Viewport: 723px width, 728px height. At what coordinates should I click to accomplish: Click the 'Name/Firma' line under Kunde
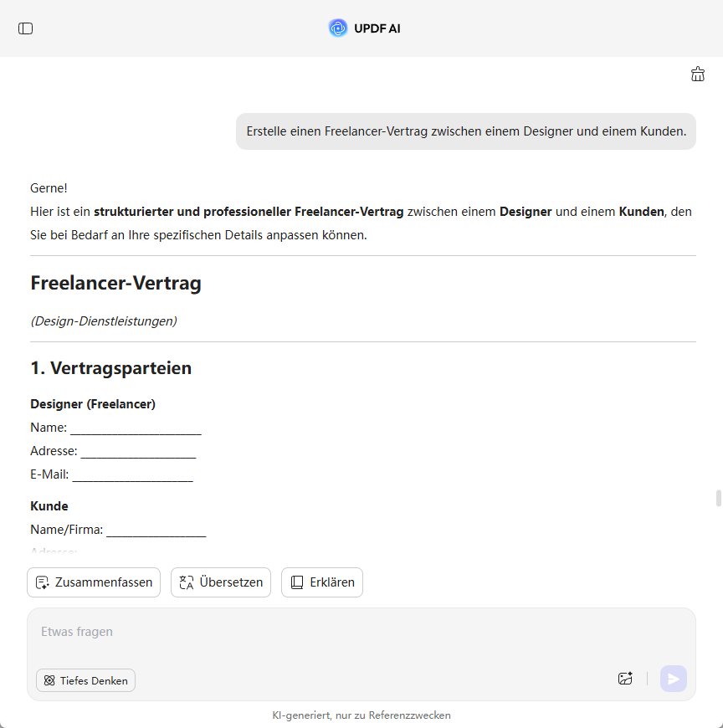pyautogui.click(x=118, y=530)
